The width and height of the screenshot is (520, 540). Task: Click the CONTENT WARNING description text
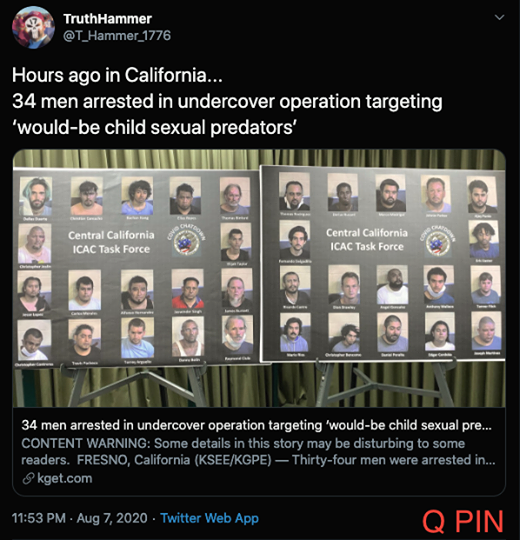click(x=258, y=451)
